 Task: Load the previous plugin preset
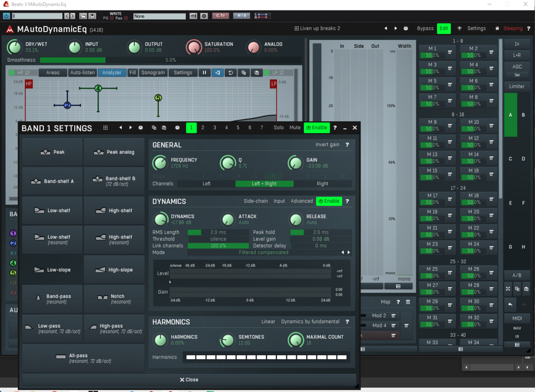coord(386,29)
